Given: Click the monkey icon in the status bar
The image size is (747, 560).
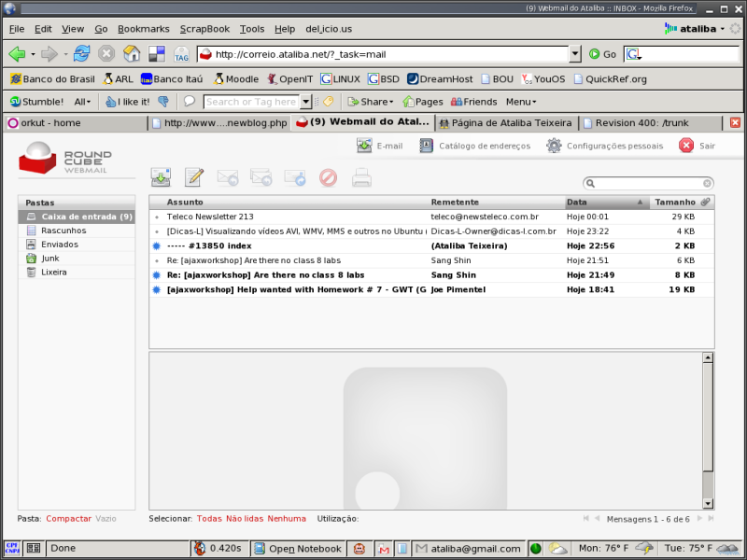Looking at the screenshot, I should (359, 549).
